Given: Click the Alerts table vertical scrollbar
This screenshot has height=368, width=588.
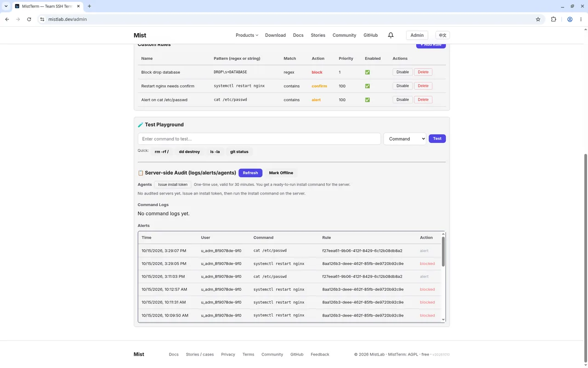Looking at the screenshot, I should (x=443, y=251).
